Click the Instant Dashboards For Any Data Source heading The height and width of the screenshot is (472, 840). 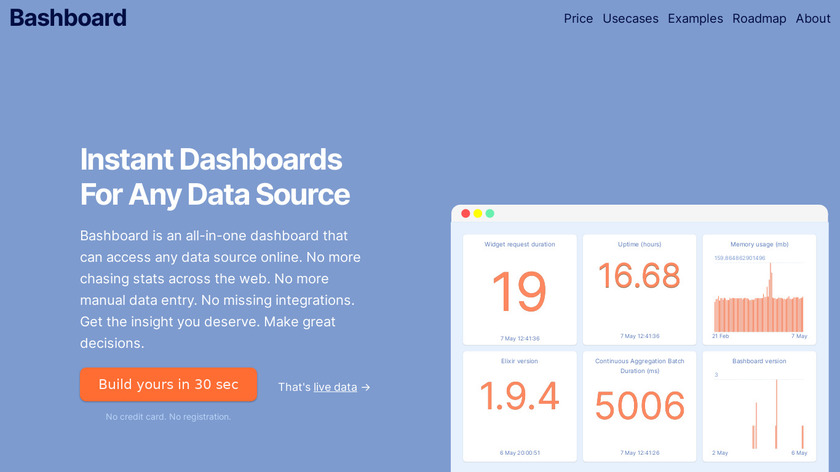pos(215,177)
